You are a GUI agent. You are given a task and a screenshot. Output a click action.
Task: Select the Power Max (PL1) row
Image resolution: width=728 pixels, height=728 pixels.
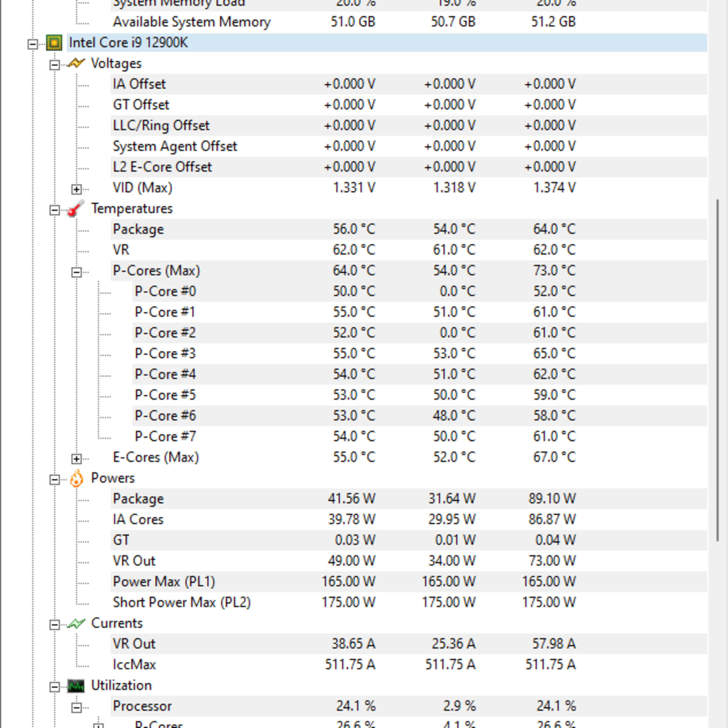point(409,581)
